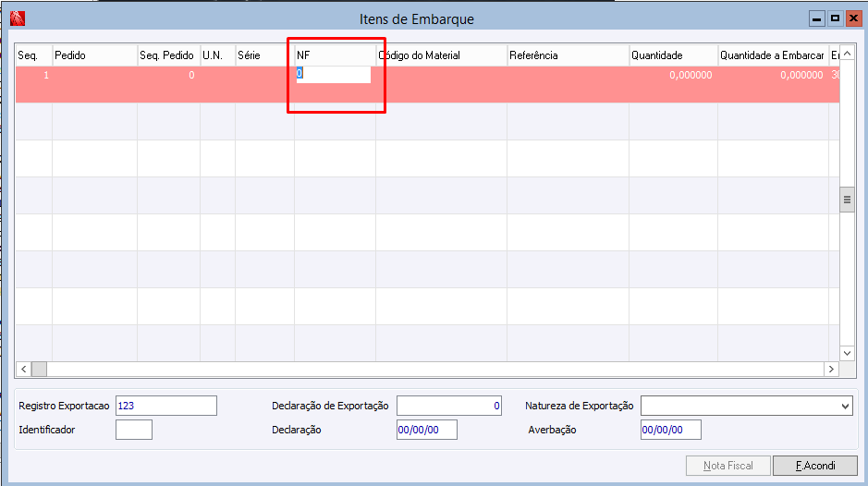Image resolution: width=868 pixels, height=486 pixels.
Task: Minimize the Itens de Embarque window
Action: (816, 18)
